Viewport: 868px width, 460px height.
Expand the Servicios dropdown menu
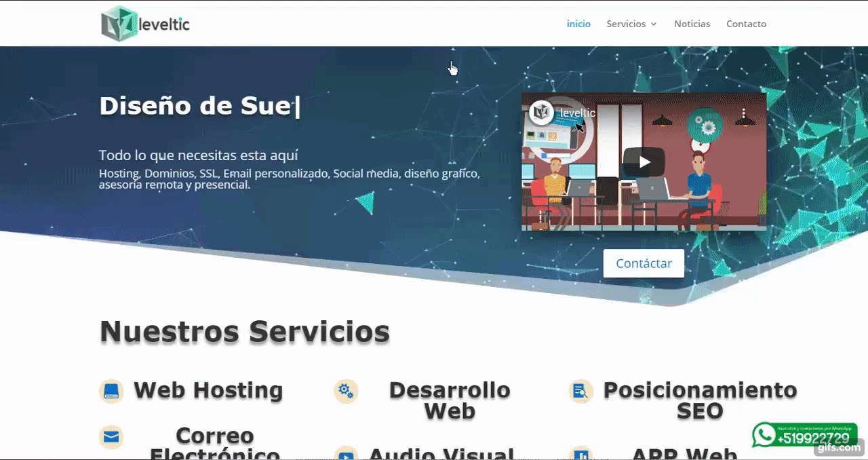(631, 24)
